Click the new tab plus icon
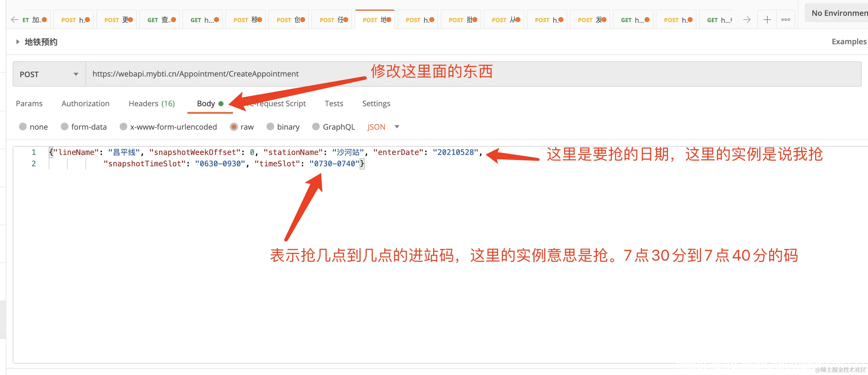 click(767, 20)
